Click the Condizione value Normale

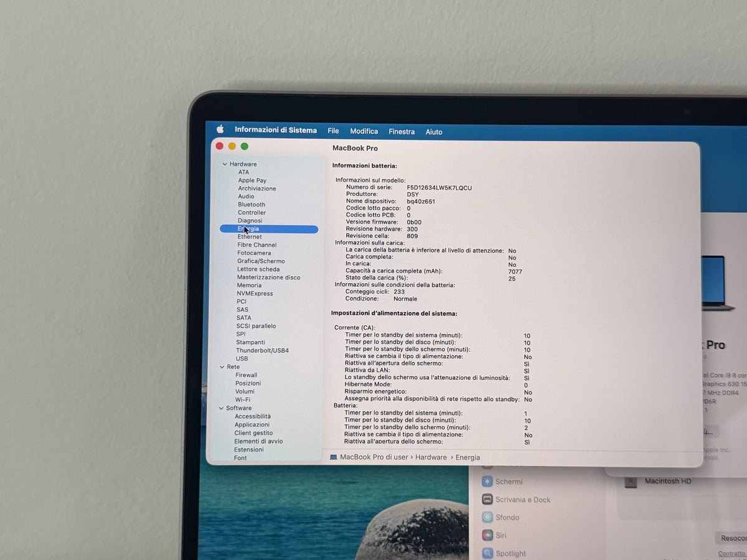[x=405, y=299]
